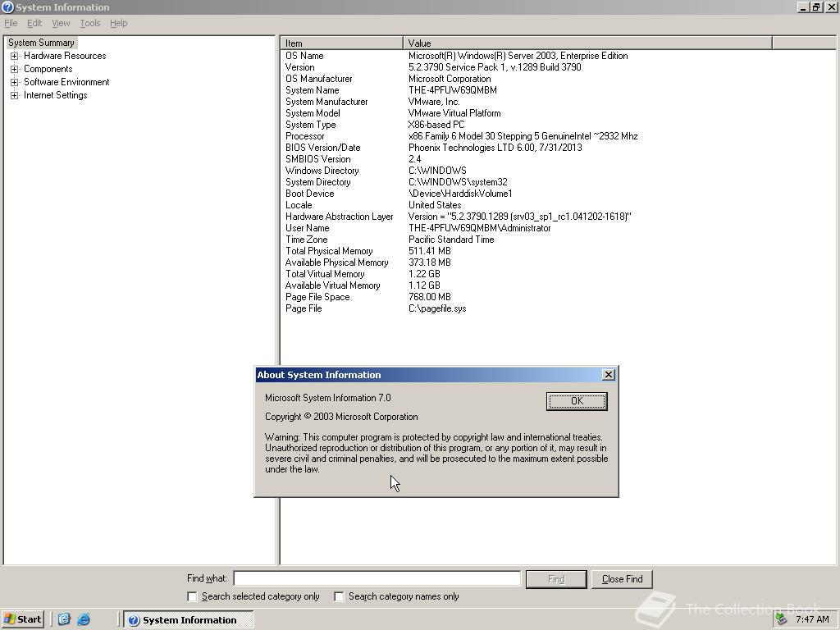Click the disabled Find button
840x630 pixels.
pos(556,578)
